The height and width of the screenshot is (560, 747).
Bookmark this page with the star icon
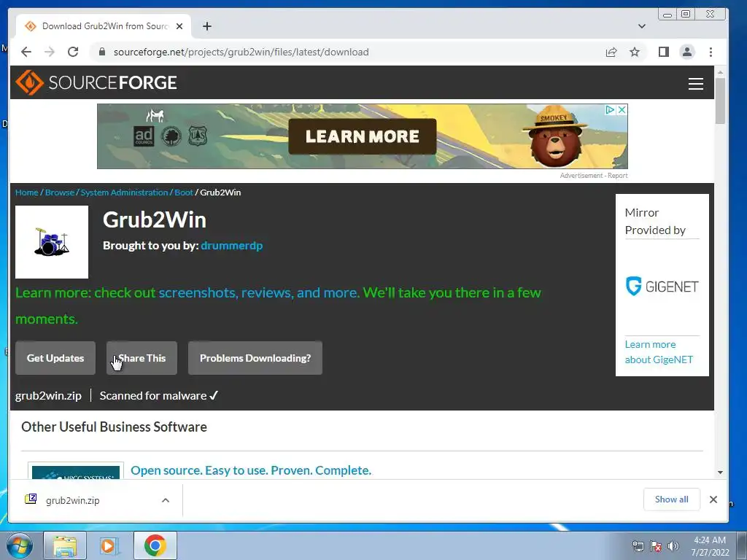[635, 52]
